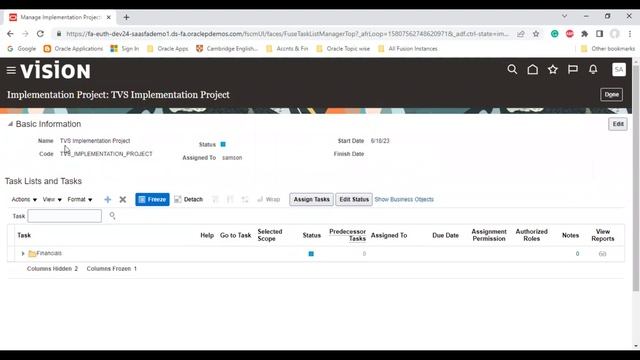
Task: Navigate back in the browser
Action: coord(11,34)
